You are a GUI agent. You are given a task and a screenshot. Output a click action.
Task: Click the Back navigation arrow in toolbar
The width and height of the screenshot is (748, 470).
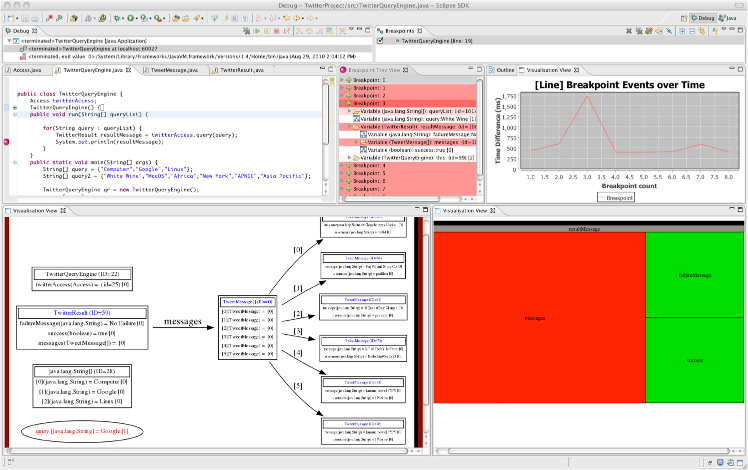(x=296, y=18)
